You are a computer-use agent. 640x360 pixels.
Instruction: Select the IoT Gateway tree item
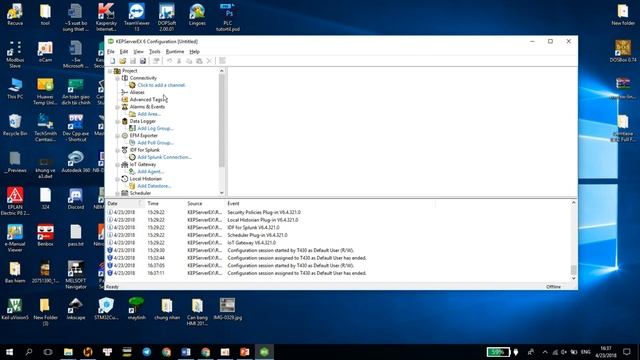pos(143,164)
